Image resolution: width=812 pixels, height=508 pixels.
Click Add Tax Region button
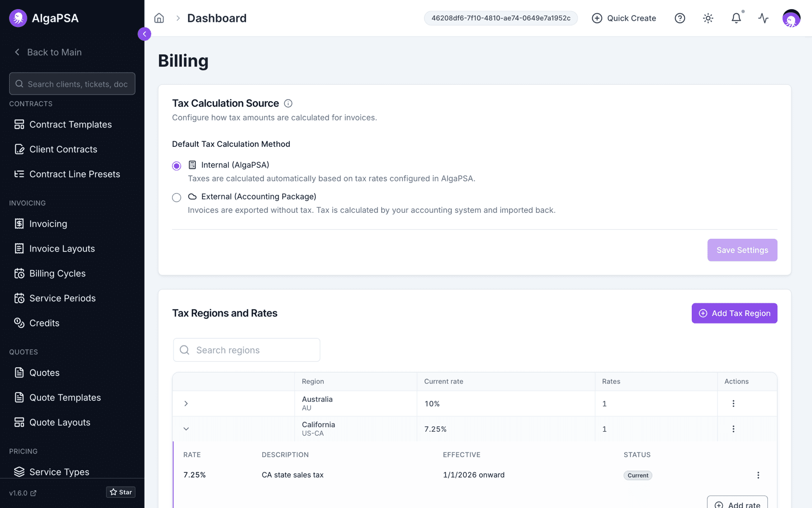734,313
